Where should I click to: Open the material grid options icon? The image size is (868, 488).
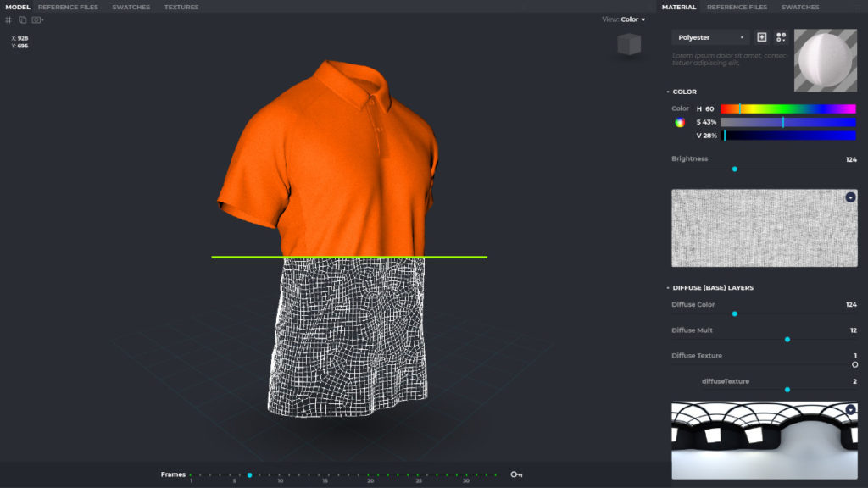tap(781, 37)
